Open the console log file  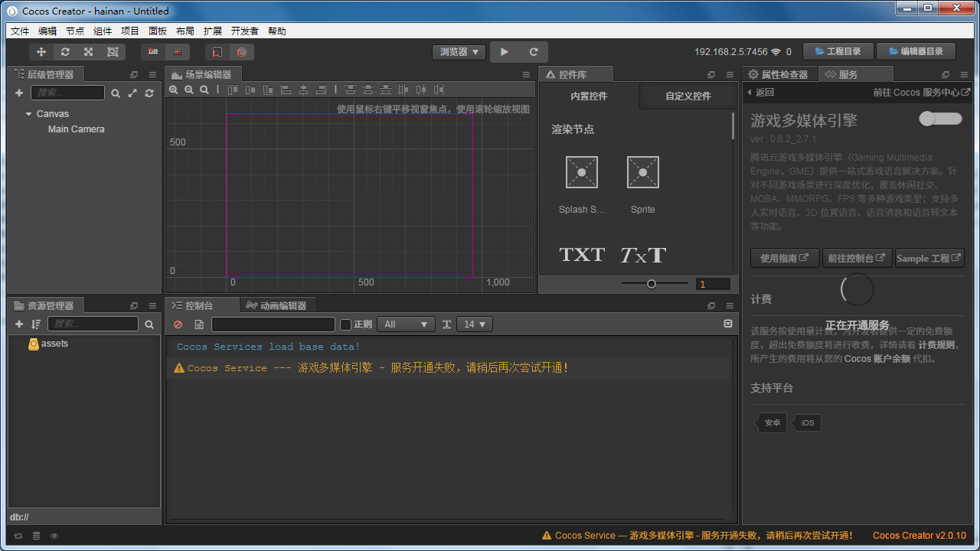[199, 324]
